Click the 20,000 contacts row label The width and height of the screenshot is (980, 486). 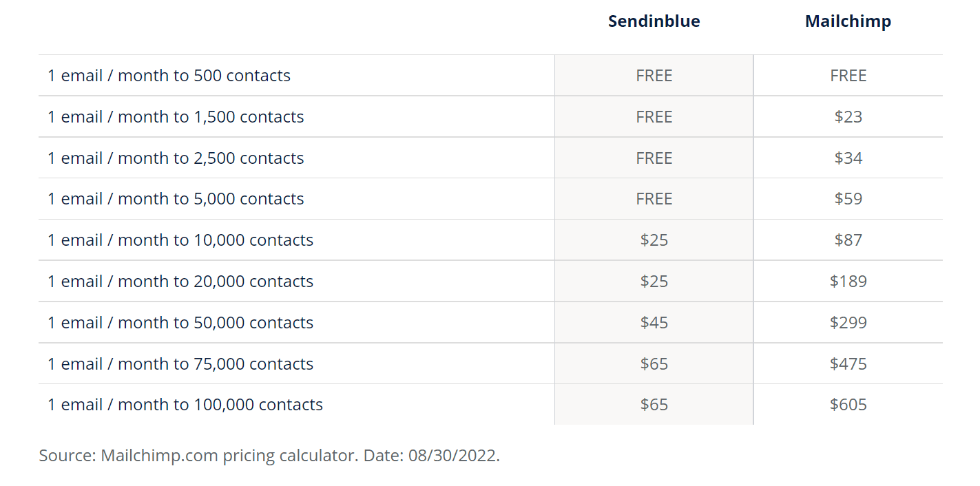click(180, 282)
